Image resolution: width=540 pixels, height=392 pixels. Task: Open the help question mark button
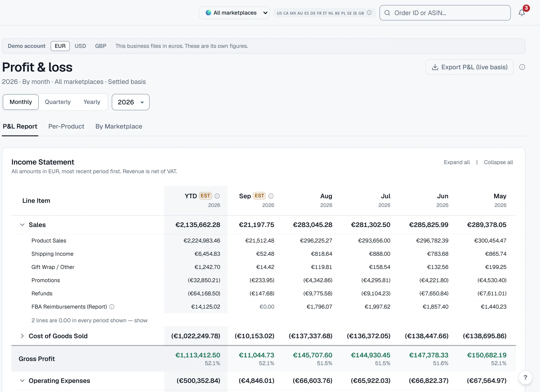[525, 377]
